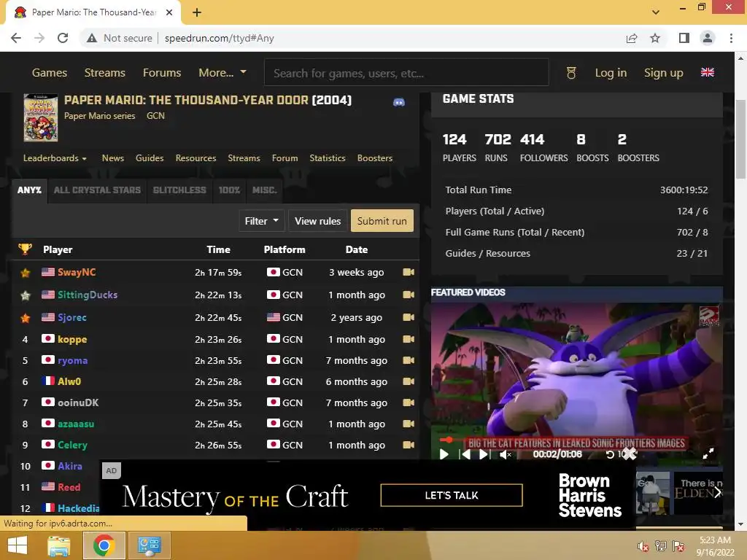The height and width of the screenshot is (560, 747).
Task: Open video icon for ooinuDK's run
Action: (x=409, y=402)
